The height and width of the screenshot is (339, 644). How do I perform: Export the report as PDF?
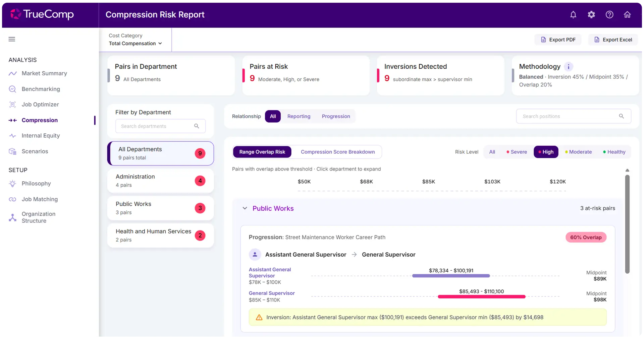[558, 40]
